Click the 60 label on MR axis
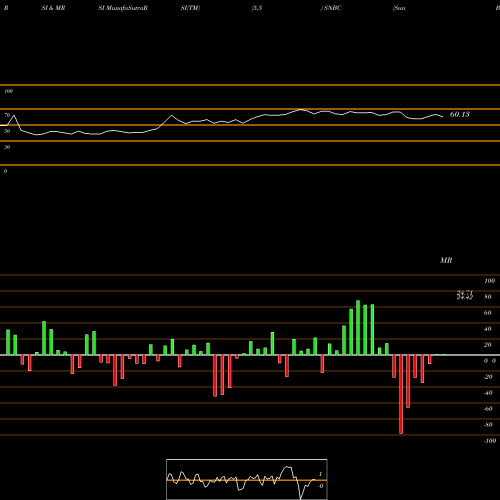Viewport: 500px width, 500px height. click(488, 313)
